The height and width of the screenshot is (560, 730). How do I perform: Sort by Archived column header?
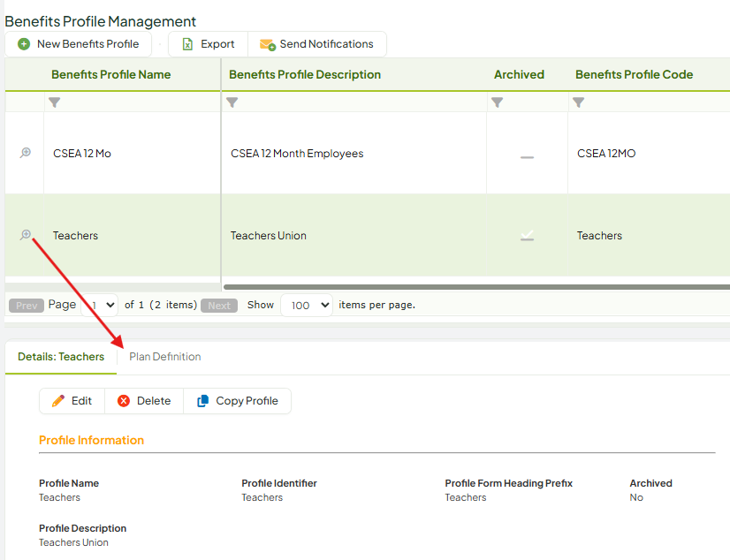click(x=519, y=74)
